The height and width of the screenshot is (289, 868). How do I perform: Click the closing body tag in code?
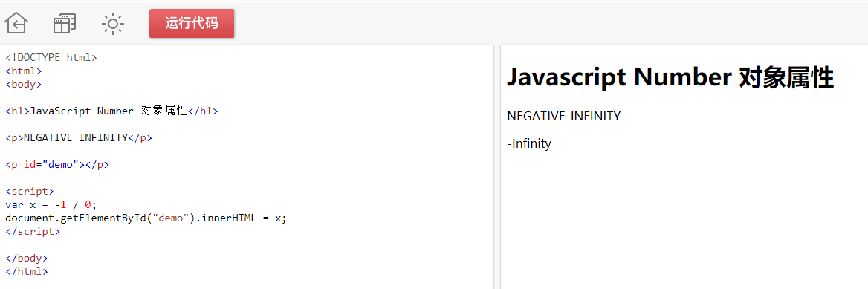[x=27, y=259]
